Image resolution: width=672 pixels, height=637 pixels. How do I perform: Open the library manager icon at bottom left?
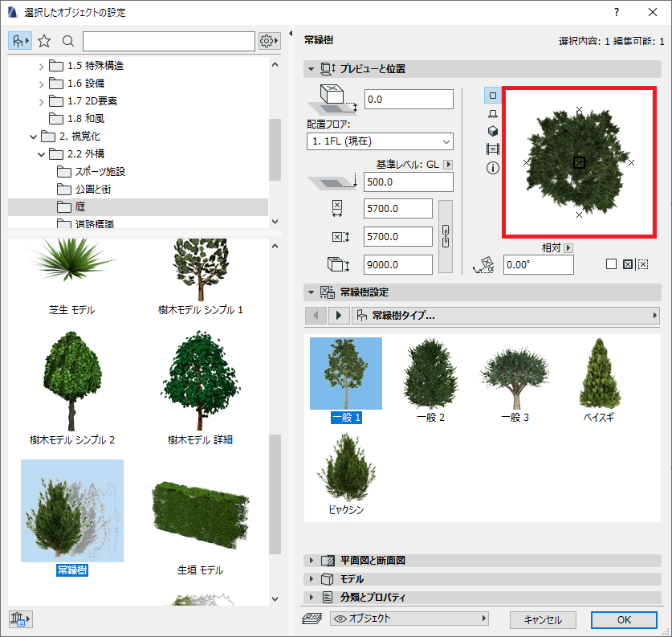[x=20, y=619]
